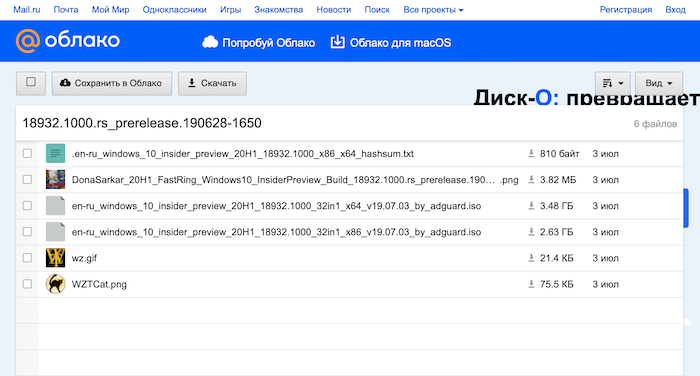The width and height of the screenshot is (700, 376).
Task: Open Почта in top navigation
Action: 66,9
